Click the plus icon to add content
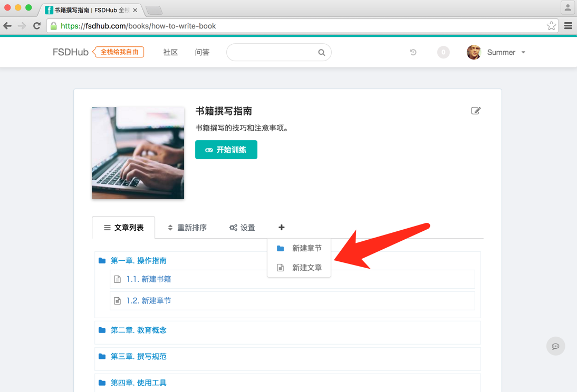Image resolution: width=577 pixels, height=392 pixels. 281,228
